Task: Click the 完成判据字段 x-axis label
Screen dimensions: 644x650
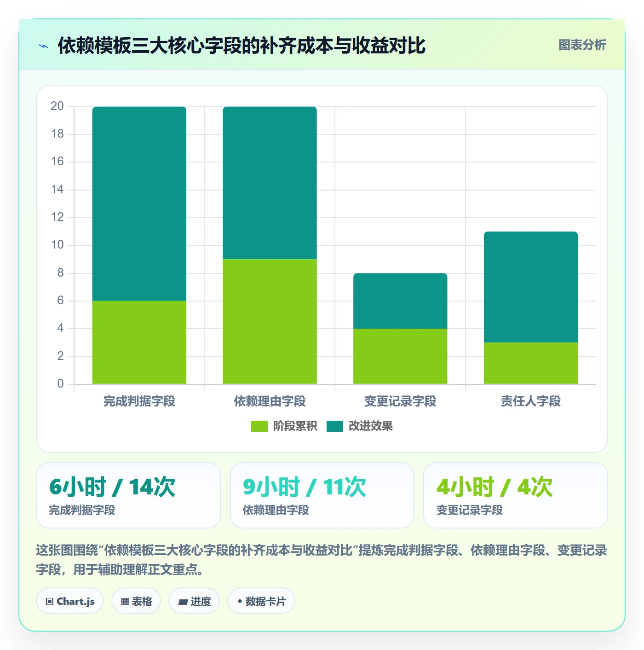Action: pos(139,401)
